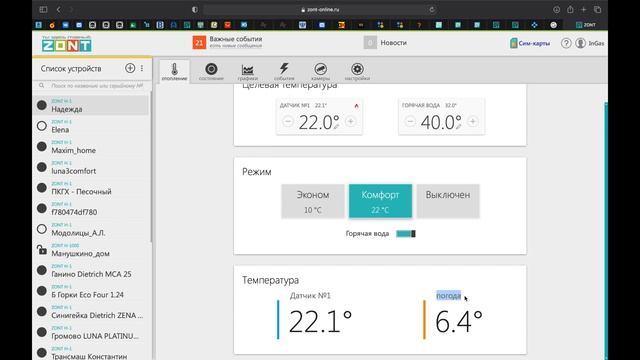Show Safari tab overview
640x360 pixels.
[x=598, y=9]
